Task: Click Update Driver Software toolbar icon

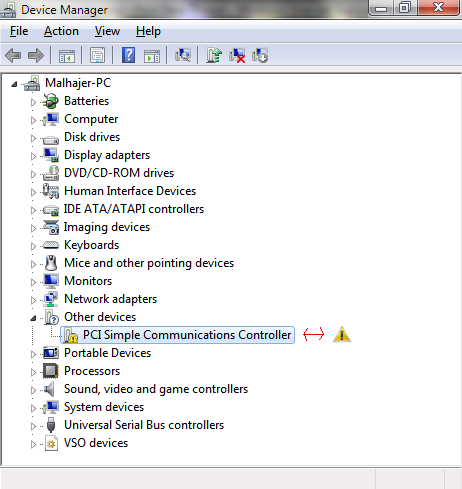Action: tap(214, 55)
